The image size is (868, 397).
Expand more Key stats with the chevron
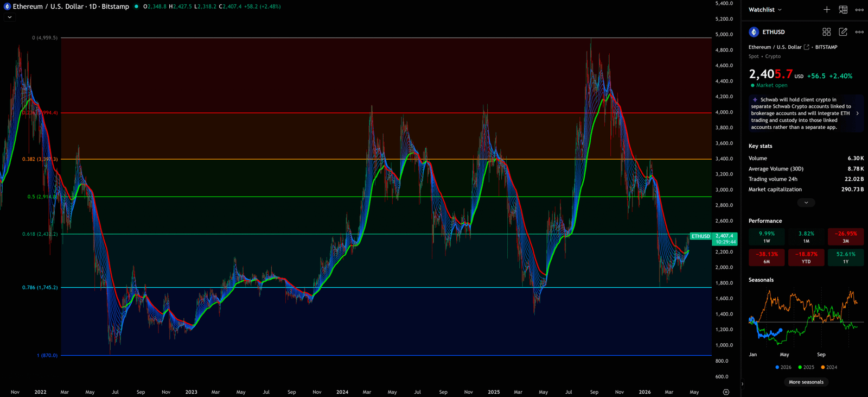(806, 203)
